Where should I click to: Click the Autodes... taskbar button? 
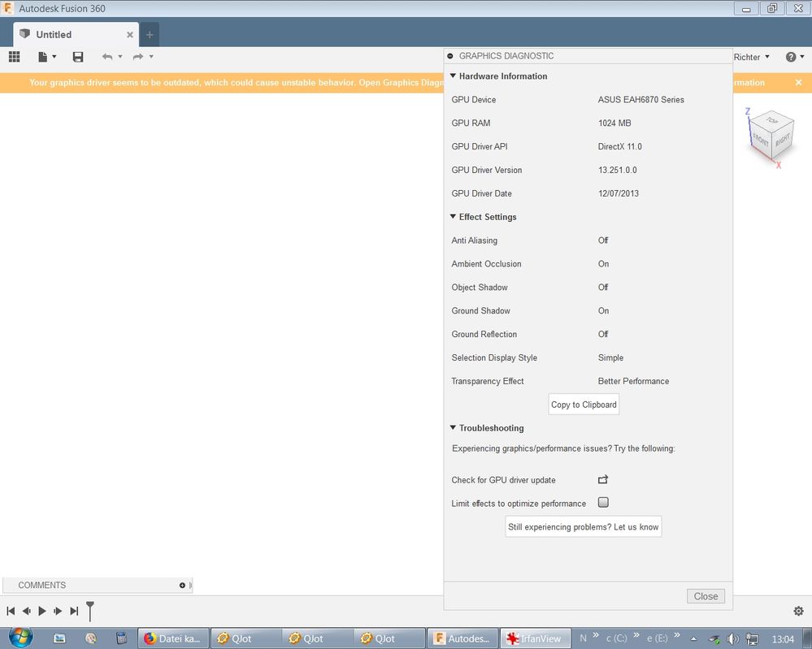pyautogui.click(x=462, y=638)
